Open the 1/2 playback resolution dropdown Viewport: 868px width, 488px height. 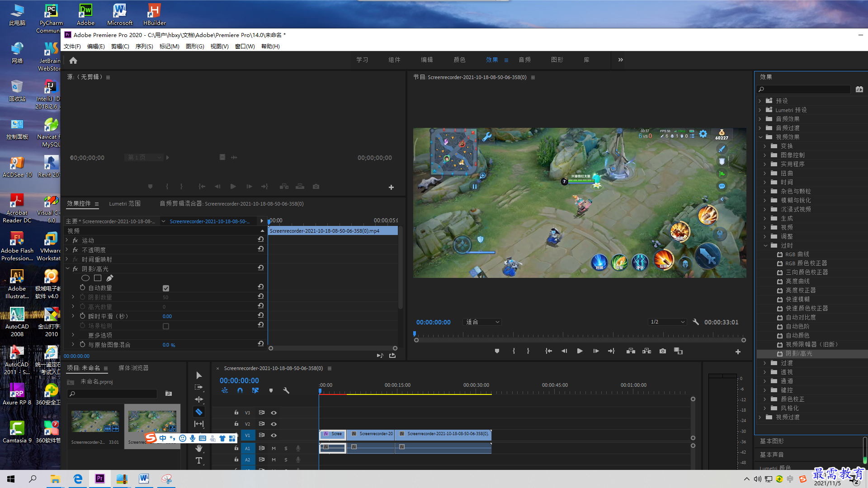[x=668, y=322]
